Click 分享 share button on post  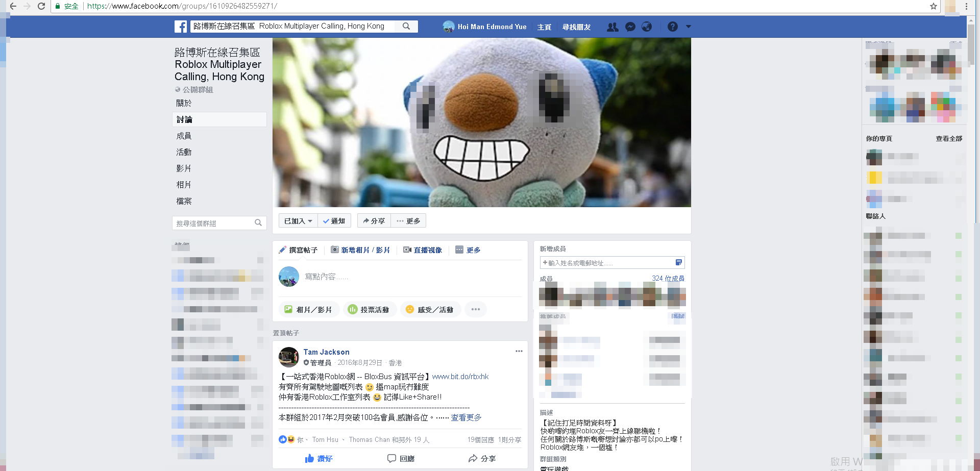click(482, 459)
